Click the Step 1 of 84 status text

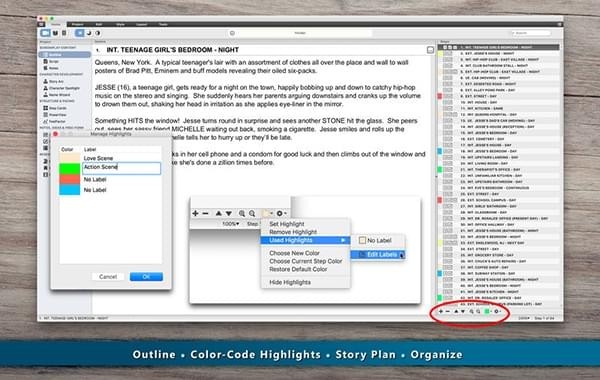(x=544, y=318)
